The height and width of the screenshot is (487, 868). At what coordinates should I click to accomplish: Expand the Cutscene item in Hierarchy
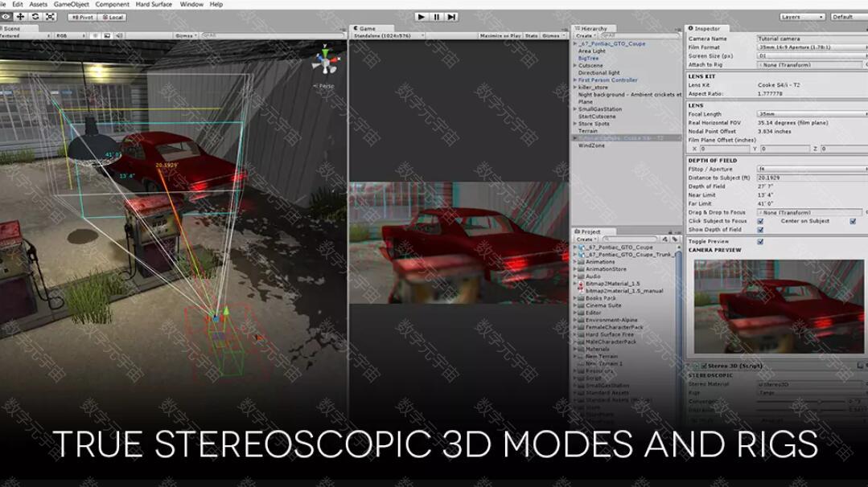coord(575,66)
